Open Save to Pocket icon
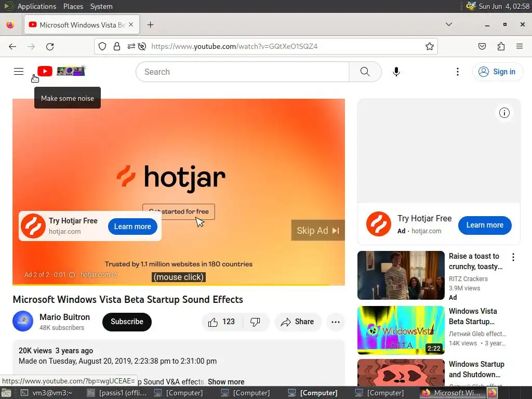This screenshot has width=532, height=399. 482,46
